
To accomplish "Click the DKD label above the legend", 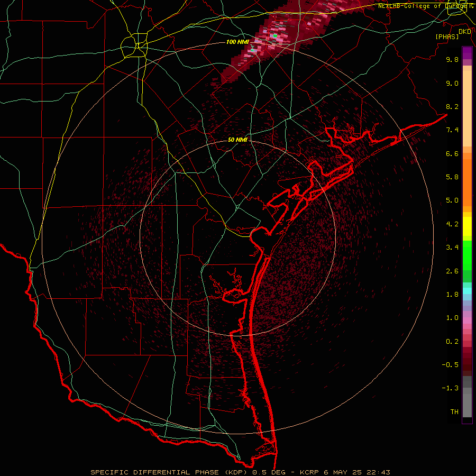I will 465,32.
